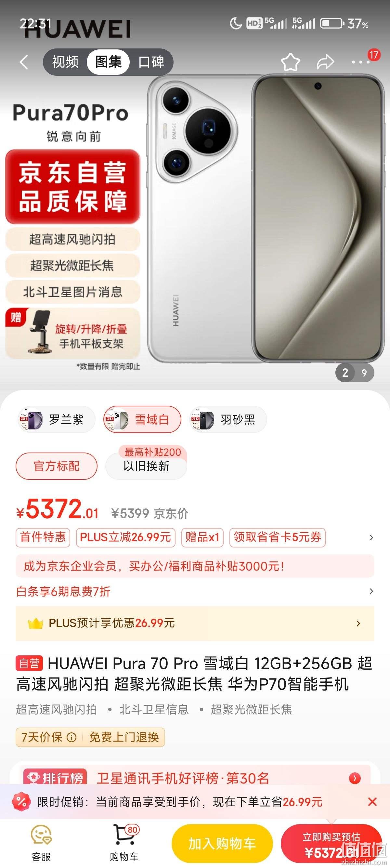Expand PLUS预计享优惠26.99元 banner
The height and width of the screenshot is (868, 390).
tap(195, 624)
